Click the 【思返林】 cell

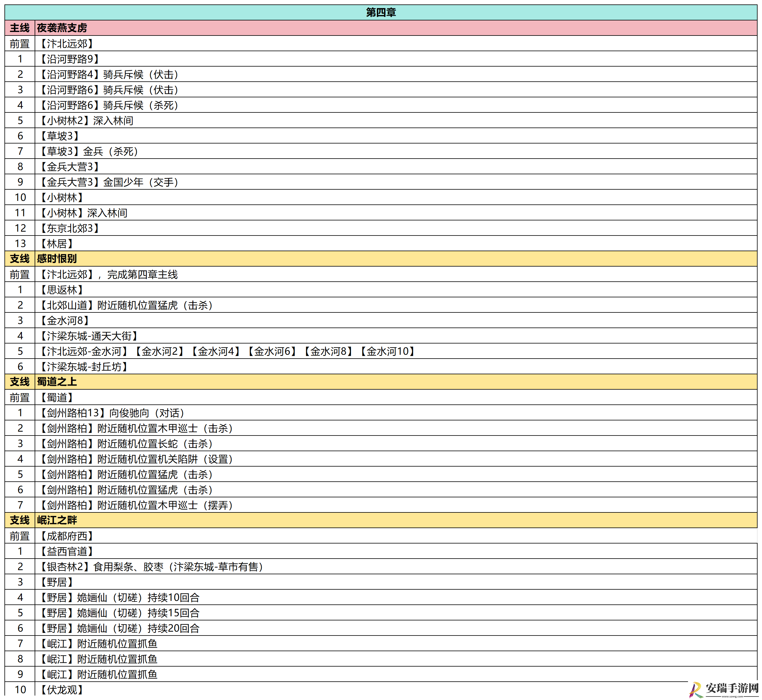[396, 290]
